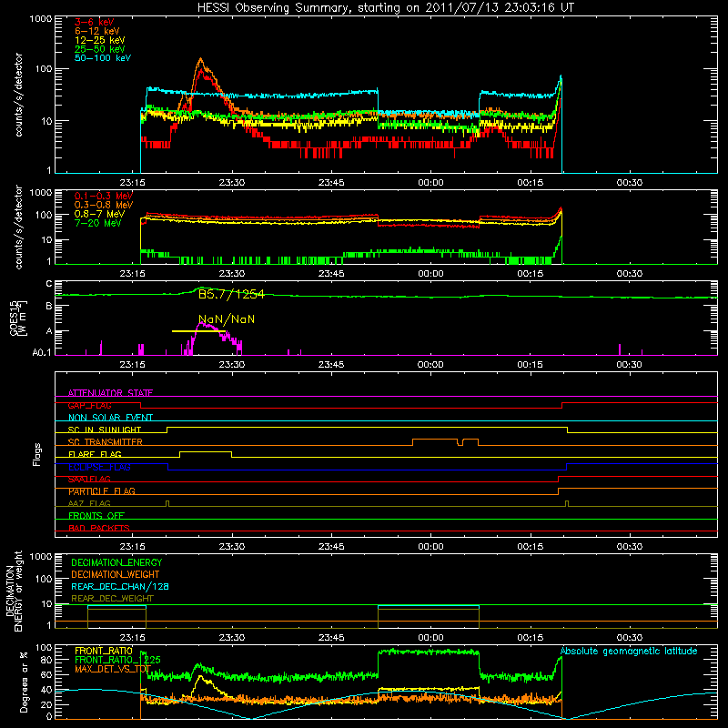Click the FRONT_RATIO_1225 legend label
The image size is (728, 728).
coord(117,661)
